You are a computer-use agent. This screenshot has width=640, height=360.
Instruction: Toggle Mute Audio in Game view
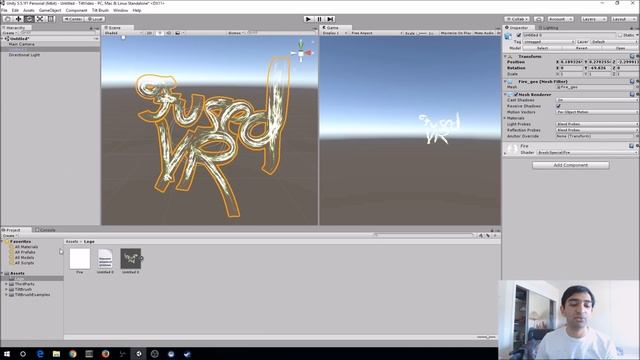[x=484, y=33]
